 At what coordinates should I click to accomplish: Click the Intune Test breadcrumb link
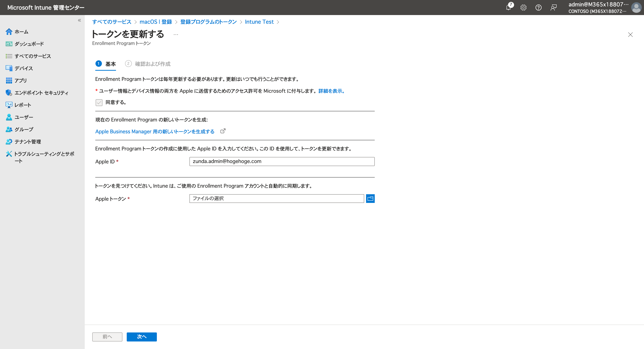click(x=259, y=22)
